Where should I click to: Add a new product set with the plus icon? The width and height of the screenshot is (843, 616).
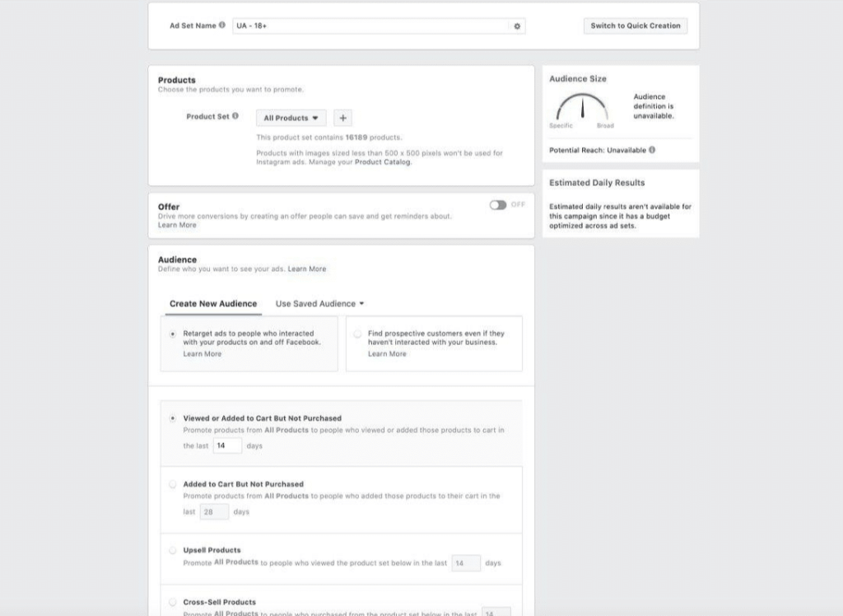tap(342, 117)
